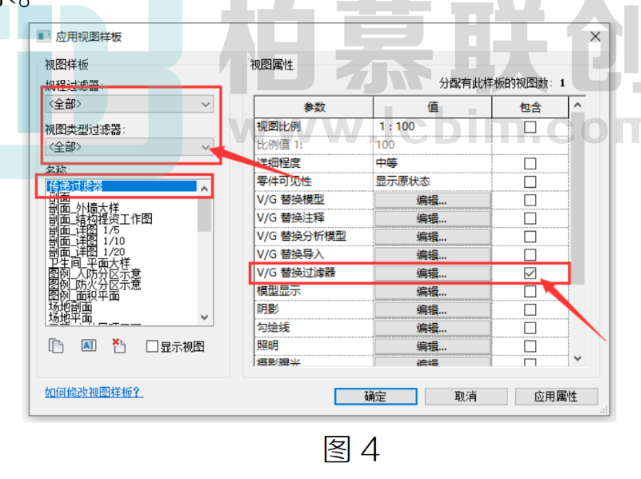Open the 视图类型过滤器 dropdown
This screenshot has width=641, height=479.
pyautogui.click(x=130, y=147)
